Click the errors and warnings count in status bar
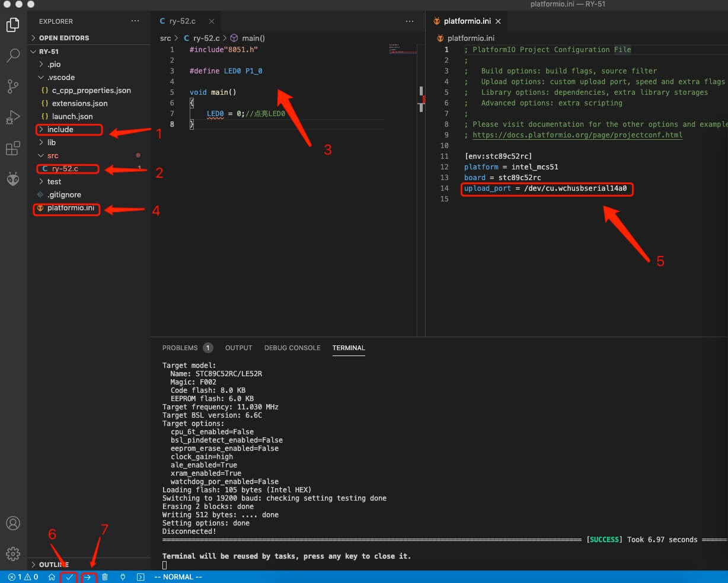The width and height of the screenshot is (728, 583). pyautogui.click(x=23, y=577)
